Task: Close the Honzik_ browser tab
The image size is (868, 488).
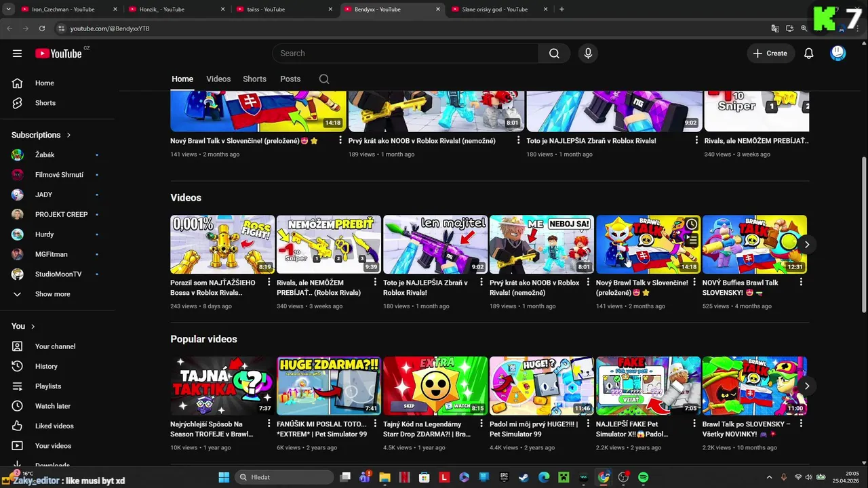Action: (222, 9)
